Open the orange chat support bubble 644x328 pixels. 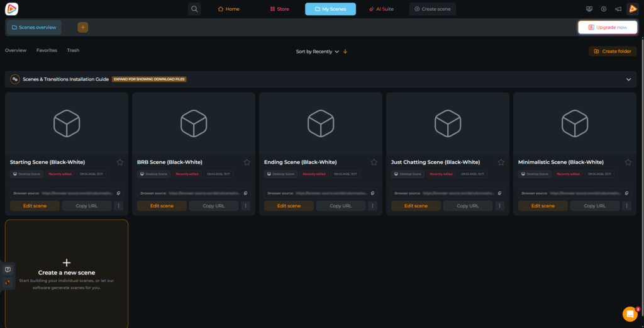tap(630, 314)
